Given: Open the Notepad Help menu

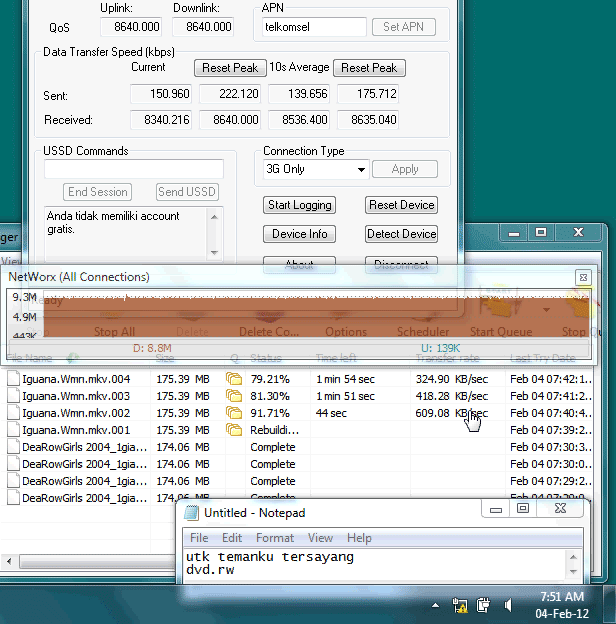Looking at the screenshot, I should point(359,538).
